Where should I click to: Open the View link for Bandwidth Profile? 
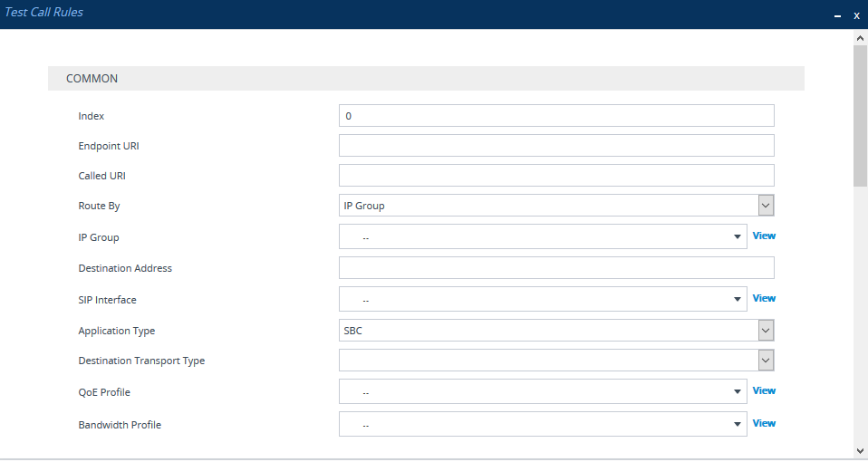coord(764,423)
